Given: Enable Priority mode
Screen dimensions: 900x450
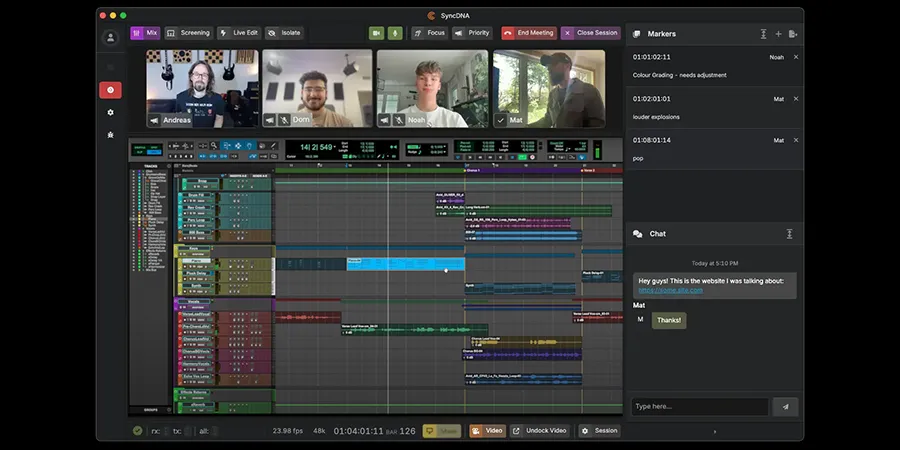Looking at the screenshot, I should (472, 33).
